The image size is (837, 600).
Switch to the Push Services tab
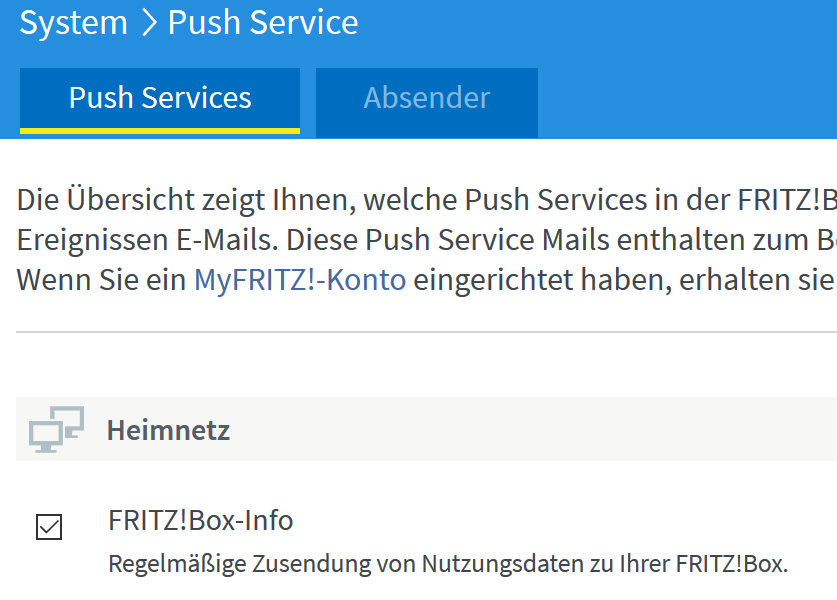(x=160, y=98)
